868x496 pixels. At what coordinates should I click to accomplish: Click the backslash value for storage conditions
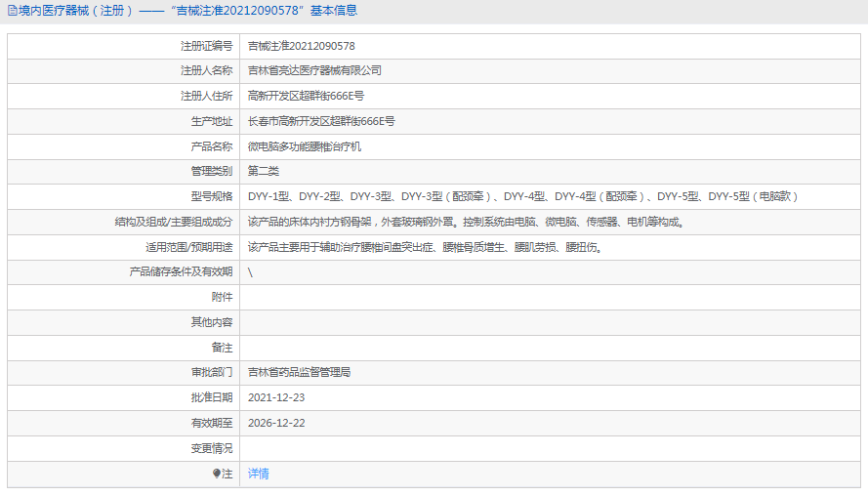pyautogui.click(x=250, y=272)
